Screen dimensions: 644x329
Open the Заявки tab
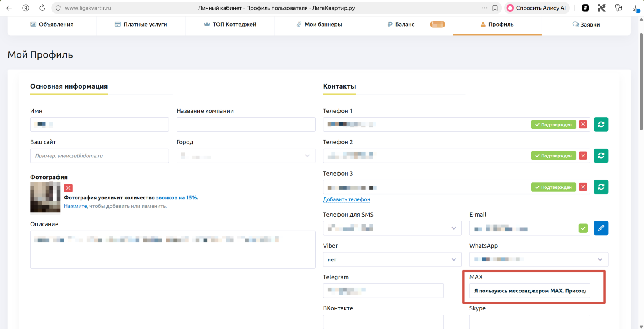(586, 25)
